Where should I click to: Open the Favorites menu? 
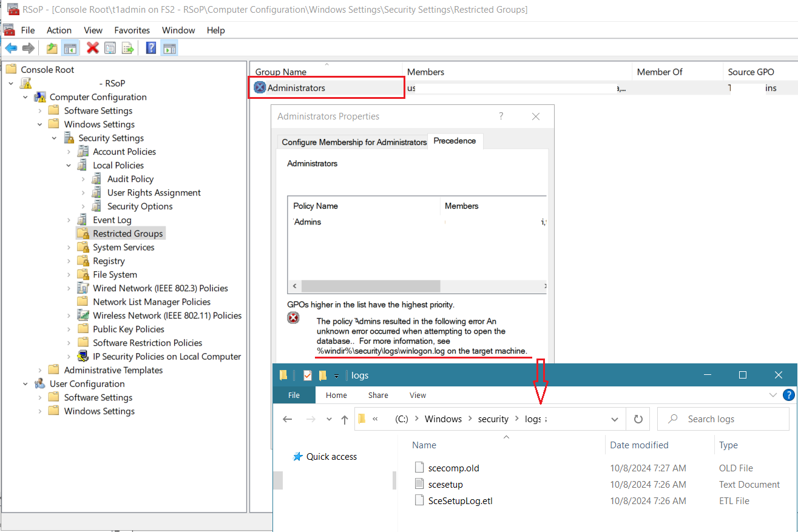(132, 30)
